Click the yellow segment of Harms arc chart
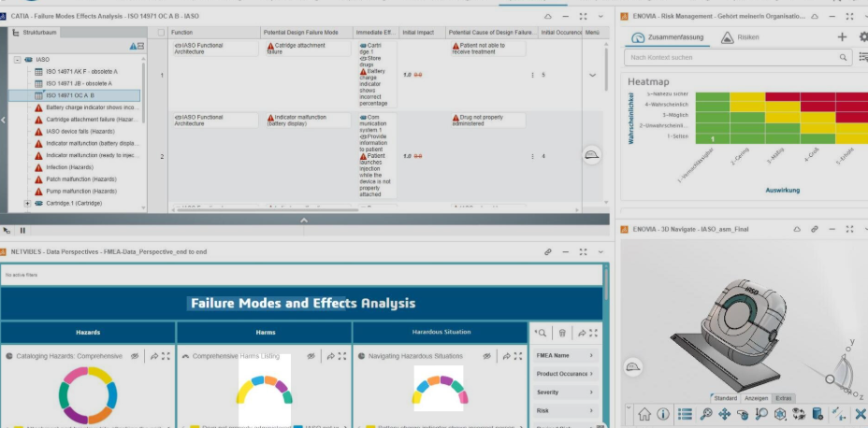 click(x=244, y=392)
